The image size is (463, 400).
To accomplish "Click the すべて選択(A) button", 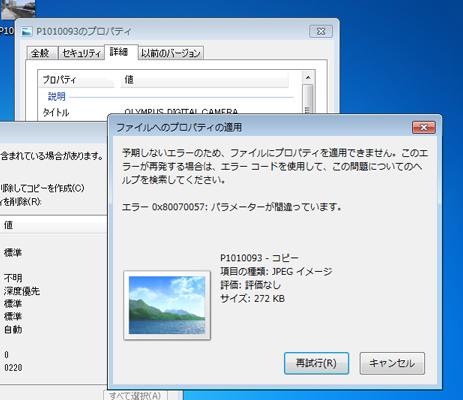I will point(135,396).
